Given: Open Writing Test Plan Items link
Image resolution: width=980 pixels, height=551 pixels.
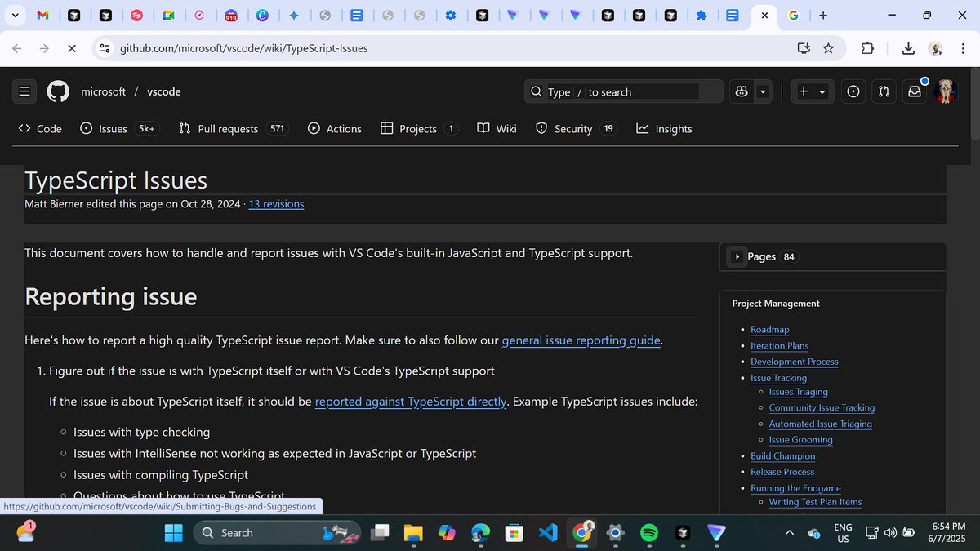Looking at the screenshot, I should coord(815,502).
